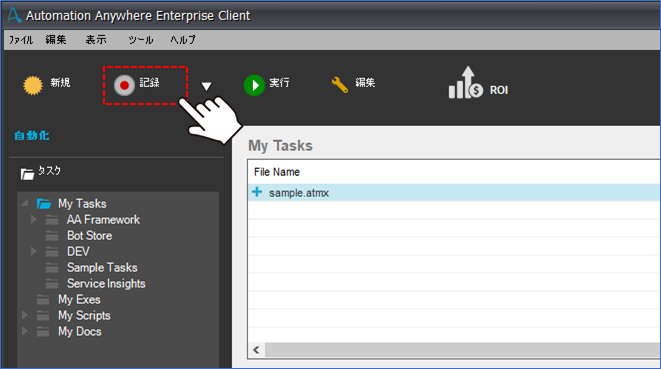Click the plus icon beside sample.atmx
The width and height of the screenshot is (661, 369).
point(257,192)
